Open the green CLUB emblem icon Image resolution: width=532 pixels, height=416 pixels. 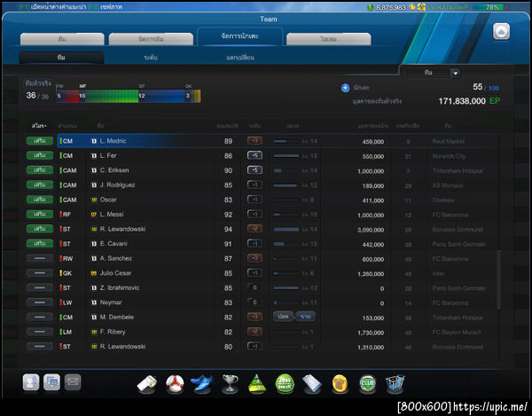tap(367, 384)
